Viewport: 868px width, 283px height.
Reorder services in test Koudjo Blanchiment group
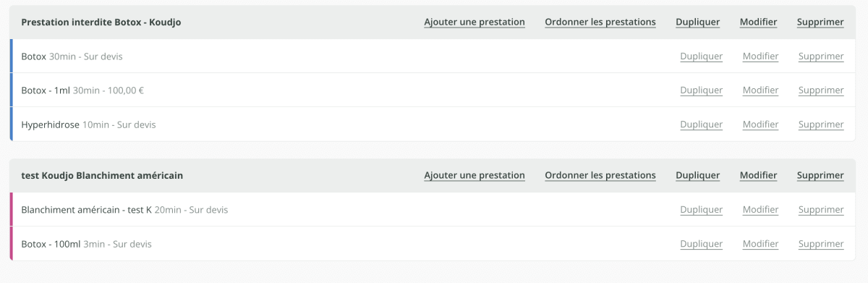(600, 175)
